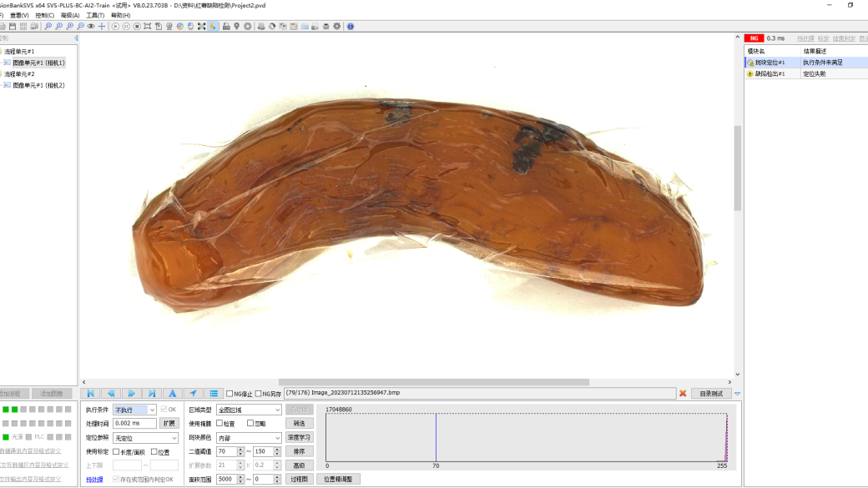The height and width of the screenshot is (488, 868).
Task: Click the 排序 button
Action: tap(300, 451)
